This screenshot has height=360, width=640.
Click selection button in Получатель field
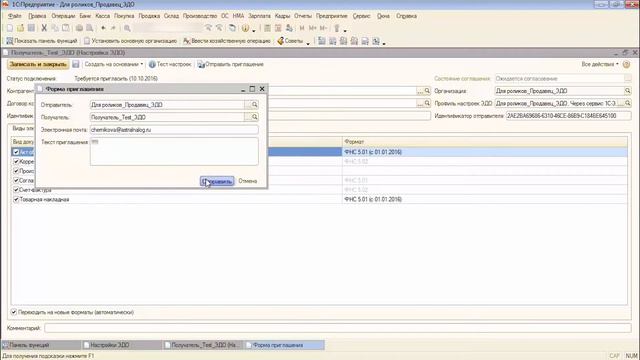[247, 117]
